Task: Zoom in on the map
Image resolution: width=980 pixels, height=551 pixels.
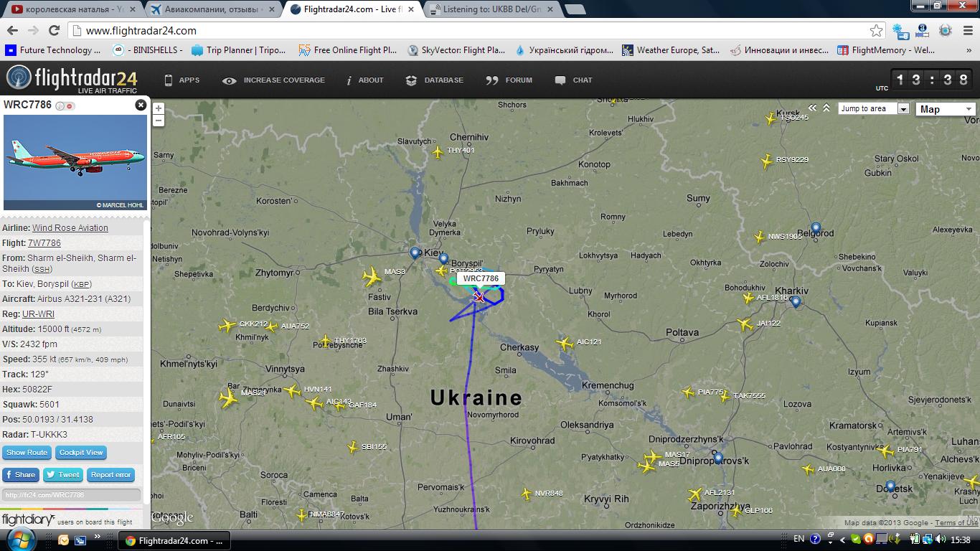Action: 159,109
